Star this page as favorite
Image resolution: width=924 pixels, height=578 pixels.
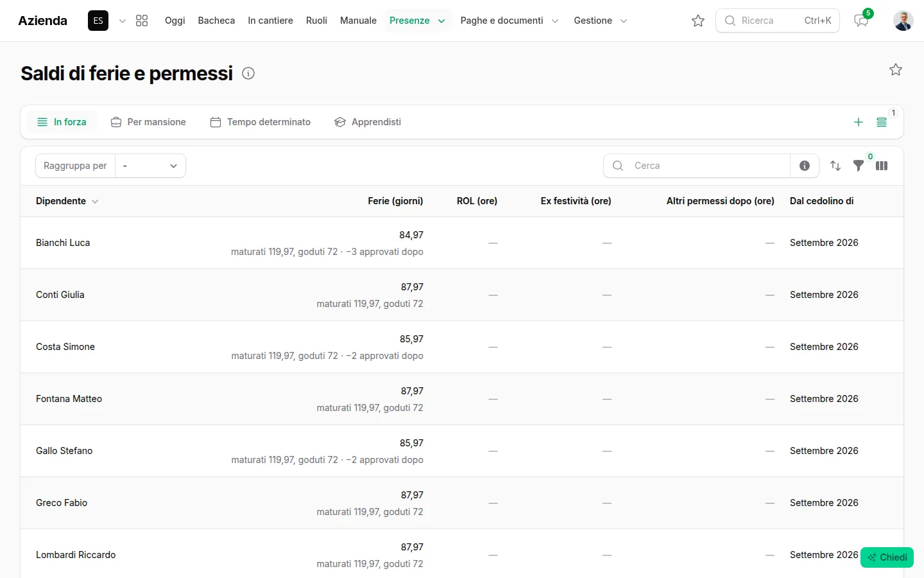click(x=896, y=69)
